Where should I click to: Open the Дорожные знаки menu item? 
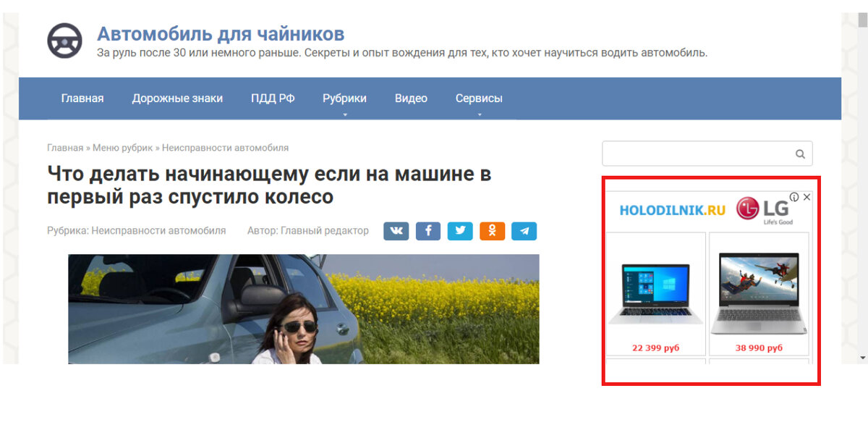point(177,98)
